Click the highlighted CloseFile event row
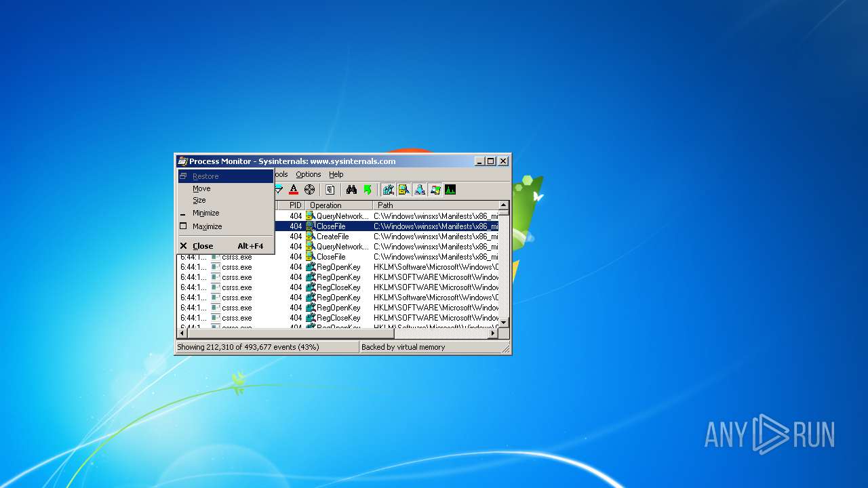 387,226
